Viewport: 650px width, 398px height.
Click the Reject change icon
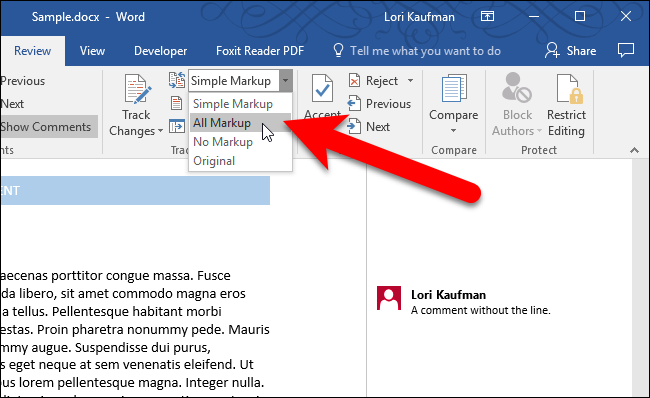tap(354, 80)
